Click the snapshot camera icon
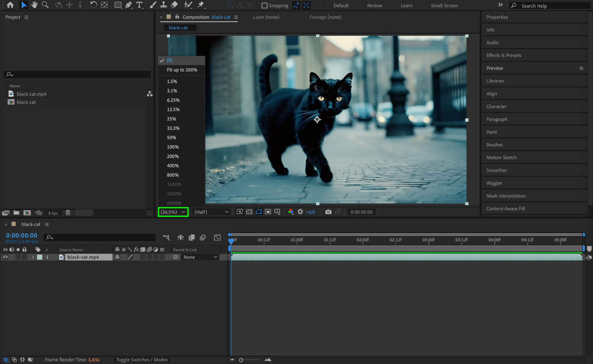The width and height of the screenshot is (593, 364). [x=328, y=212]
